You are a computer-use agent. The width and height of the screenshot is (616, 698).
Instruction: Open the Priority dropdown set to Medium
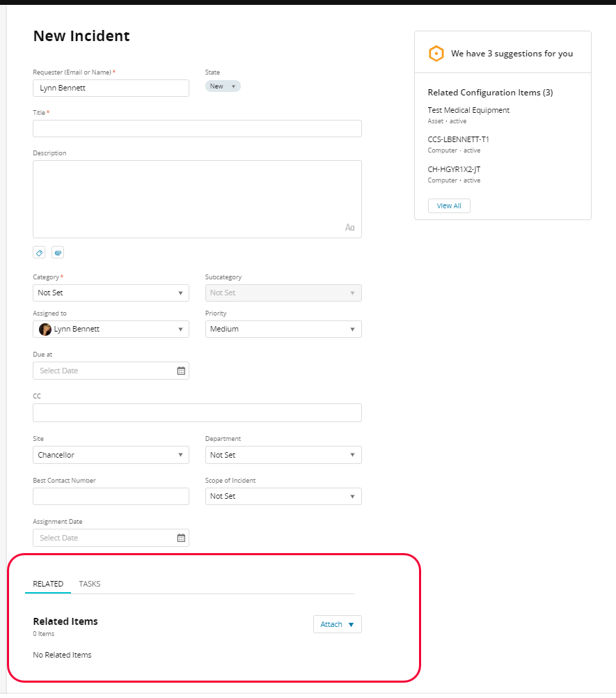[x=283, y=329]
